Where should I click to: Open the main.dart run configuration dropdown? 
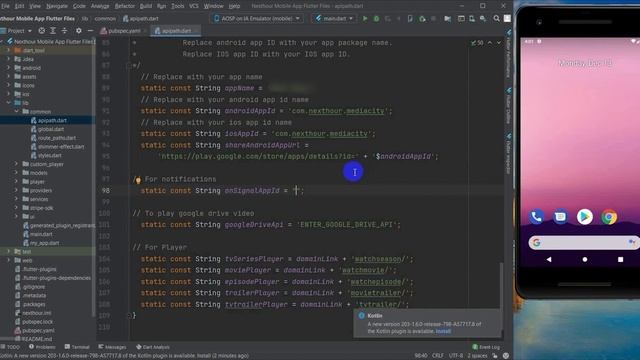[334, 18]
